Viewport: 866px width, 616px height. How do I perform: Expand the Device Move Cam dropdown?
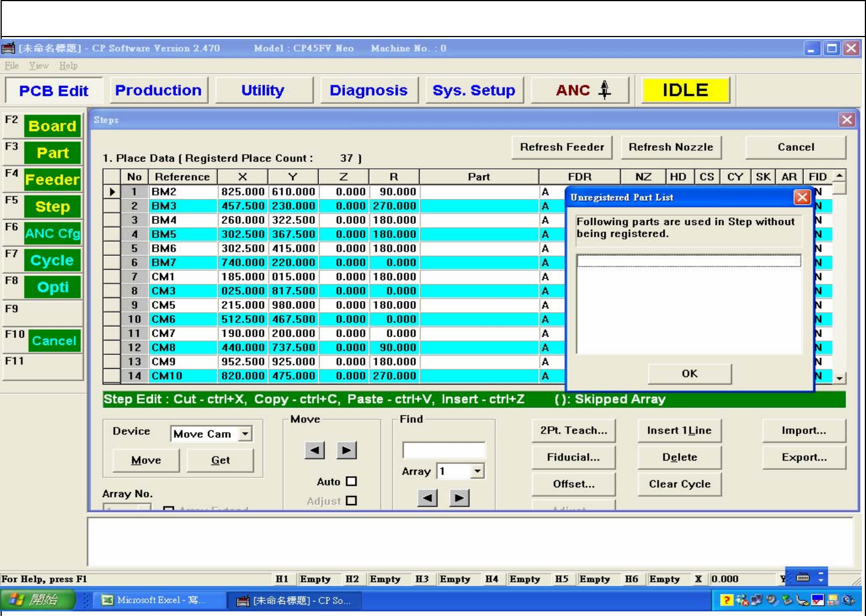pos(245,434)
